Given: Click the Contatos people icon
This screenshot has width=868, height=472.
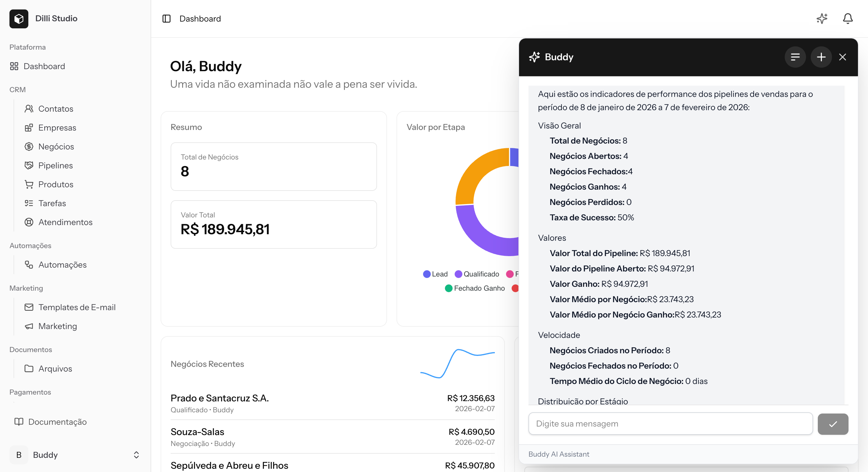Looking at the screenshot, I should pos(29,109).
